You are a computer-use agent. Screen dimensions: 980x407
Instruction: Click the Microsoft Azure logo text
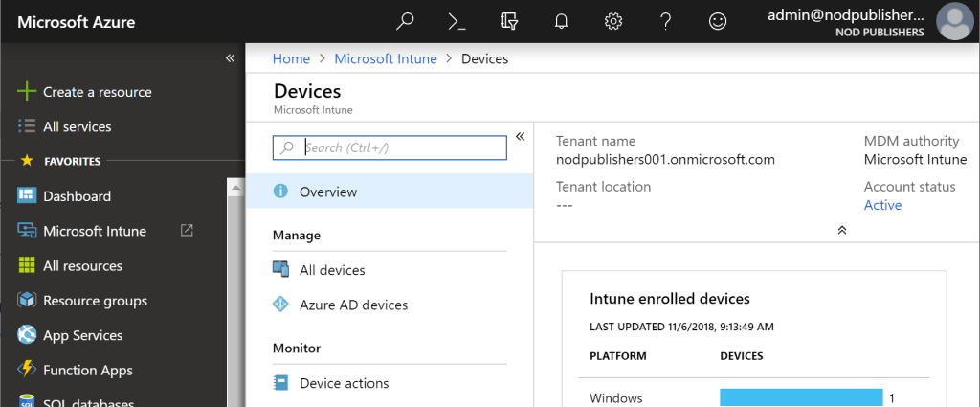77,23
